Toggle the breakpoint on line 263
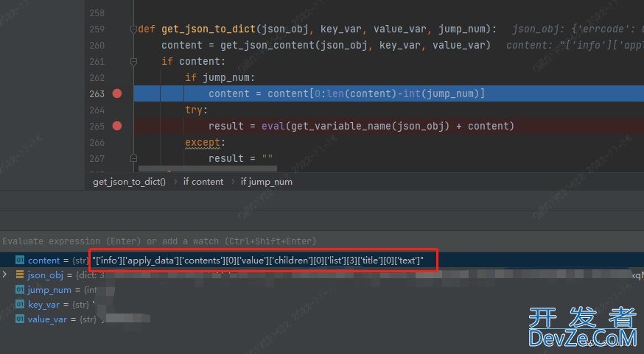Viewport: 644px width, 354px height. pyautogui.click(x=116, y=93)
